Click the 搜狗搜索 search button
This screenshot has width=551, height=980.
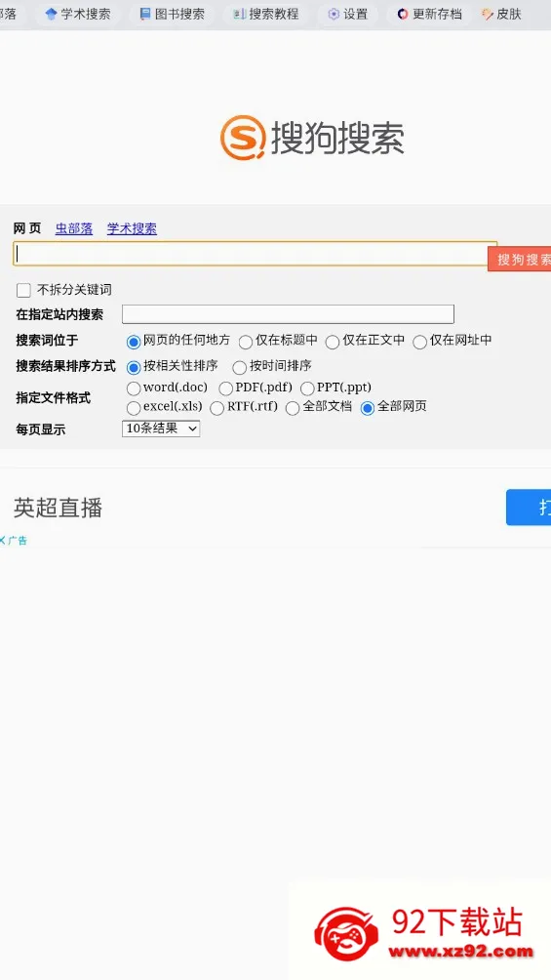(520, 260)
